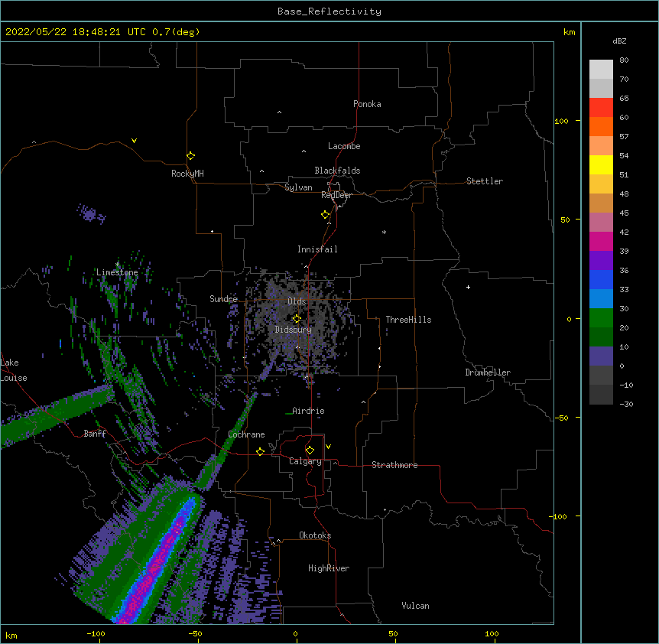The height and width of the screenshot is (644, 659).
Task: Click the Ponoka city label
Action: (367, 104)
